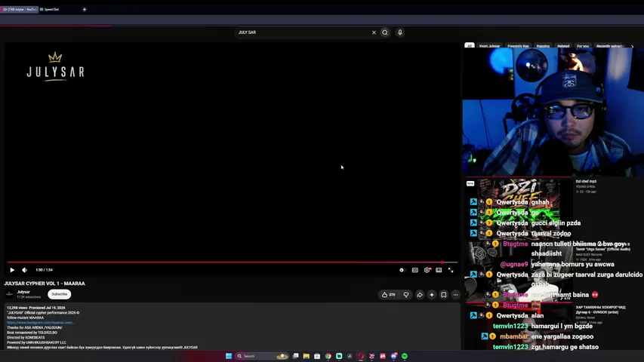Mute the video volume
644x362 pixels.
[x=25, y=270]
